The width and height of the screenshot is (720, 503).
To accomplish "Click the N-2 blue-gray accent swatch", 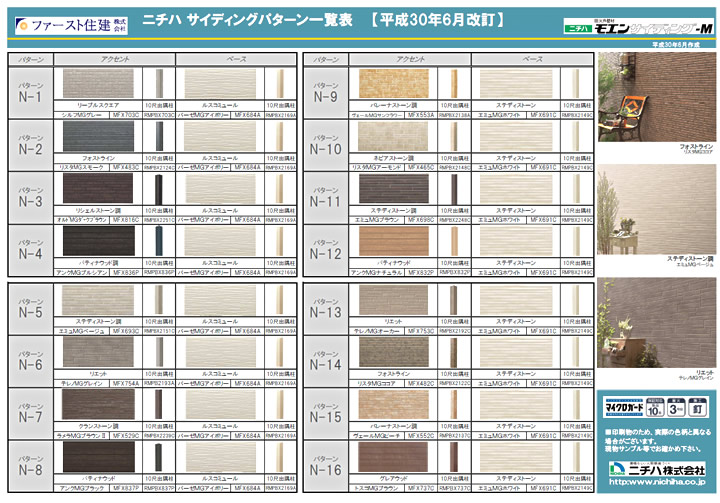I will [x=98, y=136].
